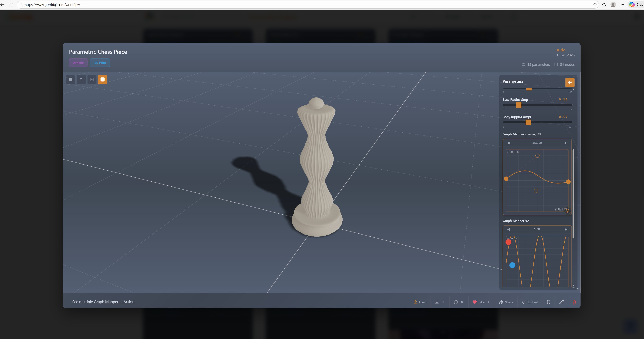Click the three-lines viewport button
Screen dimensions: 644x339
point(81,79)
